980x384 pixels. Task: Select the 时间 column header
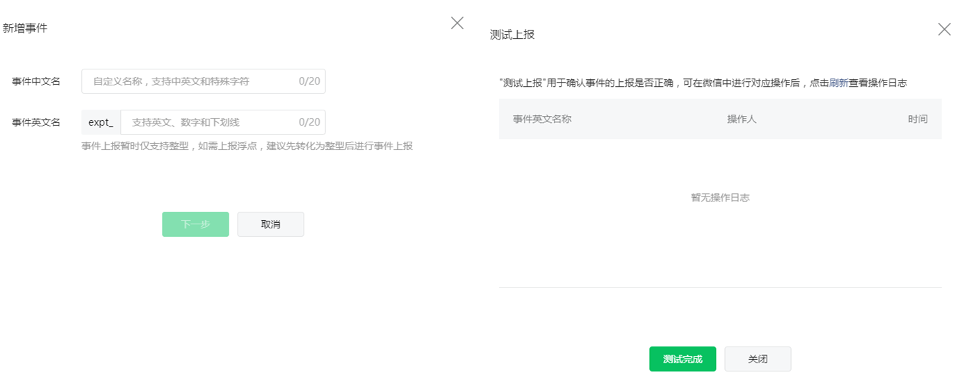tap(917, 119)
